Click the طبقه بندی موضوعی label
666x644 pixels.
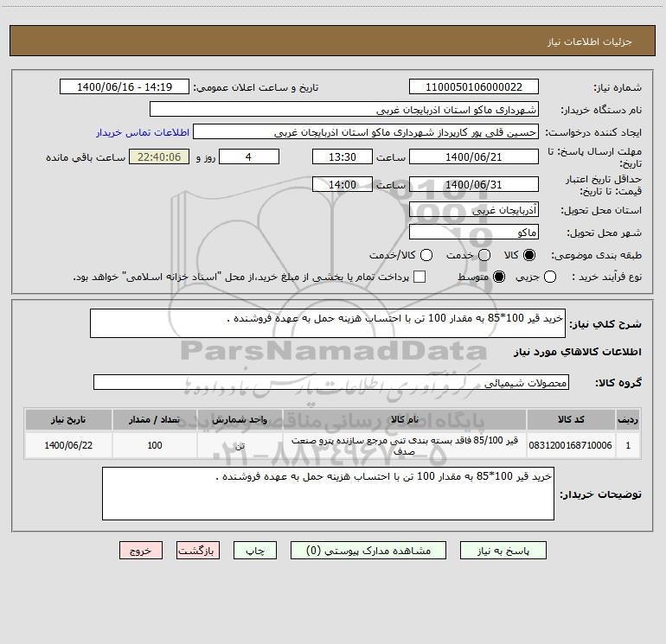click(596, 255)
